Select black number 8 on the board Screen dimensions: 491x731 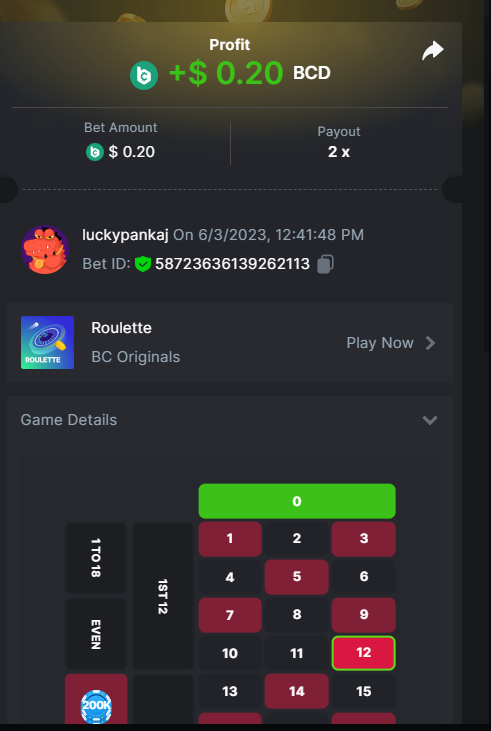point(297,614)
